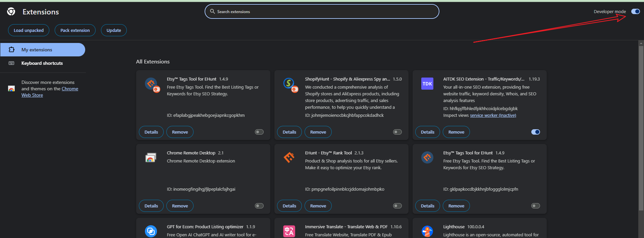The height and width of the screenshot is (238, 644).
Task: Disable the AITDK SEO Extension toggle
Action: (x=536, y=132)
